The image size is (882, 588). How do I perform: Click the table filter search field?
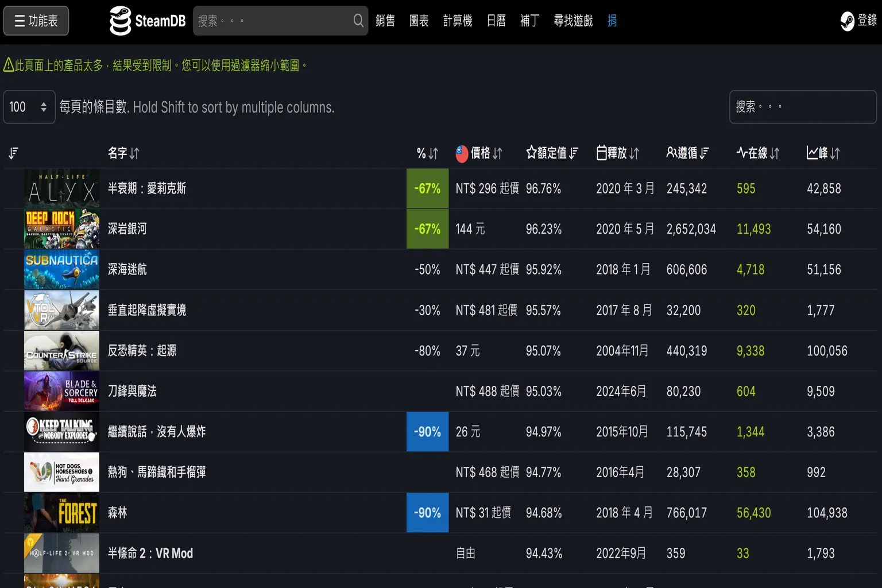click(802, 107)
